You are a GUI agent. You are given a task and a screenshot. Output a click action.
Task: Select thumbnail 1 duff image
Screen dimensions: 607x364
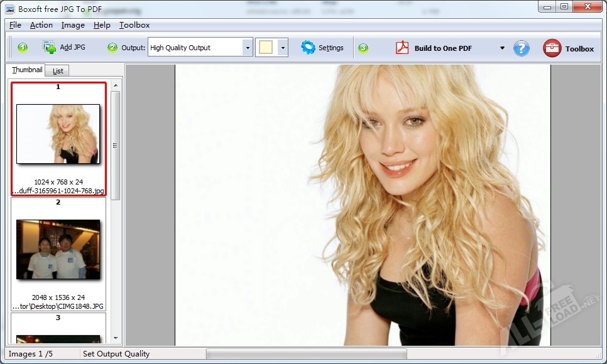pos(58,135)
